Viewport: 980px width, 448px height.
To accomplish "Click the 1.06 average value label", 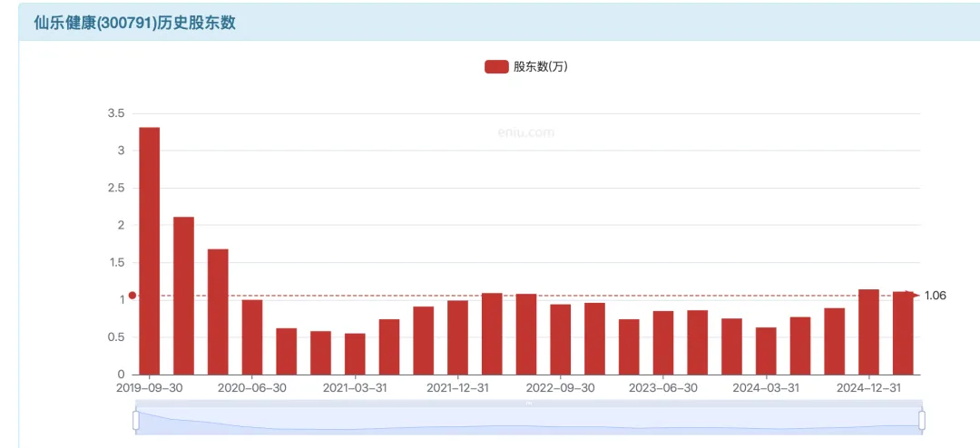I will pyautogui.click(x=936, y=296).
